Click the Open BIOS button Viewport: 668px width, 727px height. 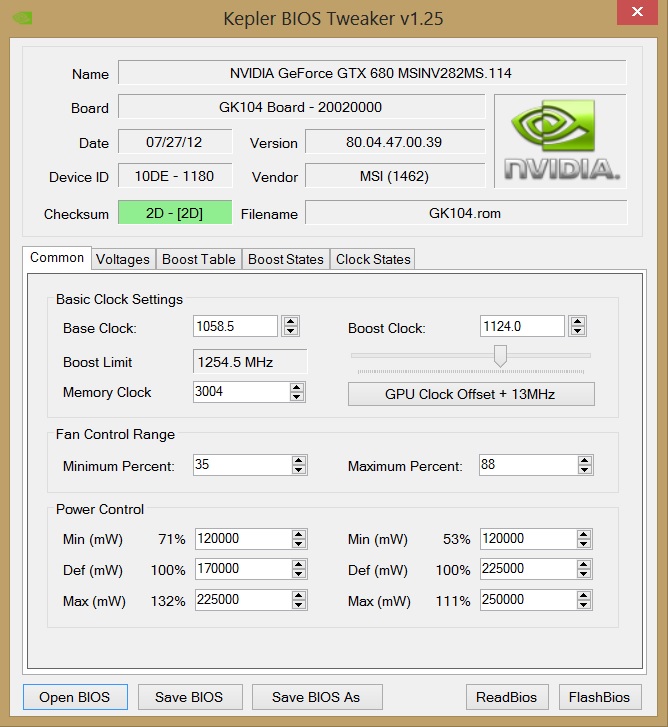tap(75, 697)
